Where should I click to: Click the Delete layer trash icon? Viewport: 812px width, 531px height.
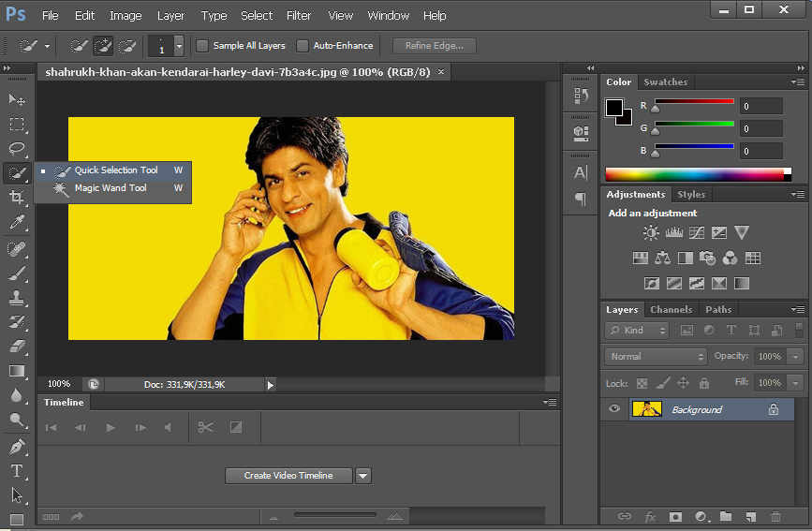click(x=775, y=517)
